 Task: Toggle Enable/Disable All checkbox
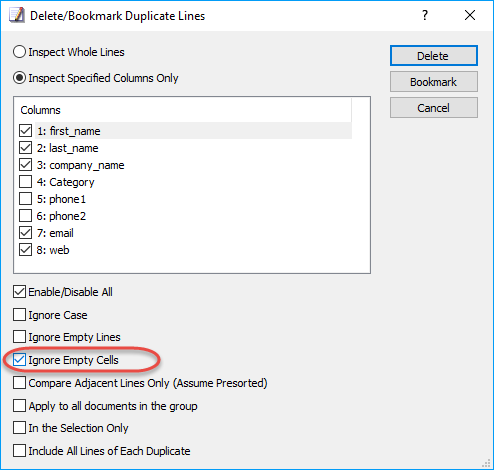pyautogui.click(x=19, y=292)
